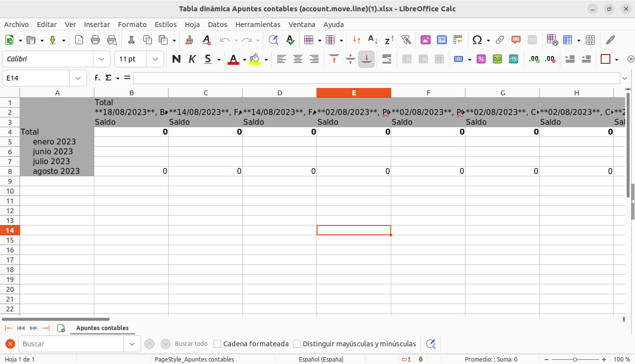Open the Herramientas menu

coord(258,25)
